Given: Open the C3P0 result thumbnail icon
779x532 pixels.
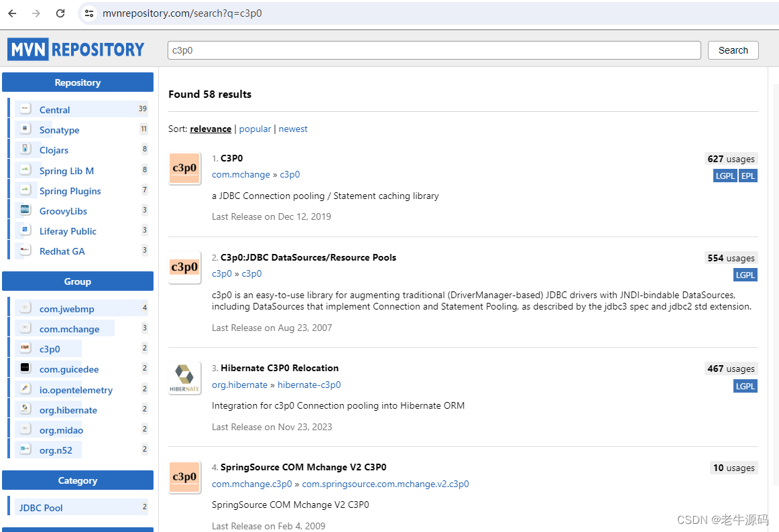Looking at the screenshot, I should [185, 168].
